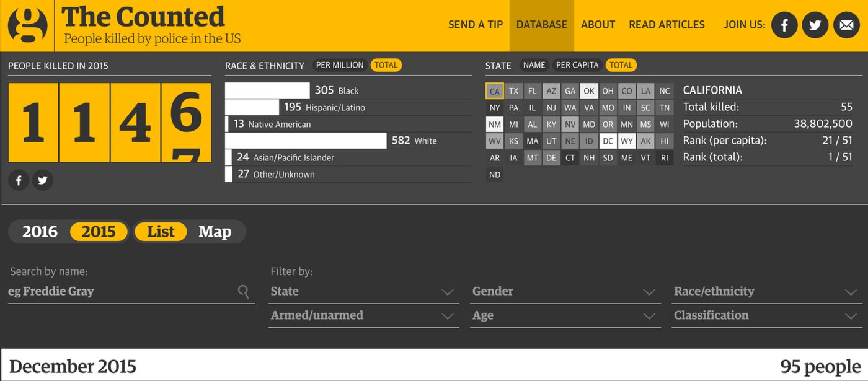Click the 'December 2015' heading

(x=73, y=366)
